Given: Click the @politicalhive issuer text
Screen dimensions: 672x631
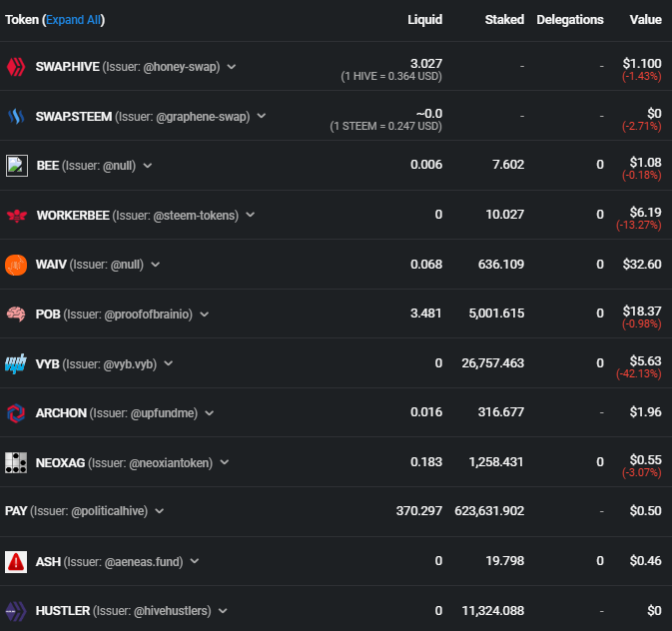Looking at the screenshot, I should pyautogui.click(x=108, y=511).
